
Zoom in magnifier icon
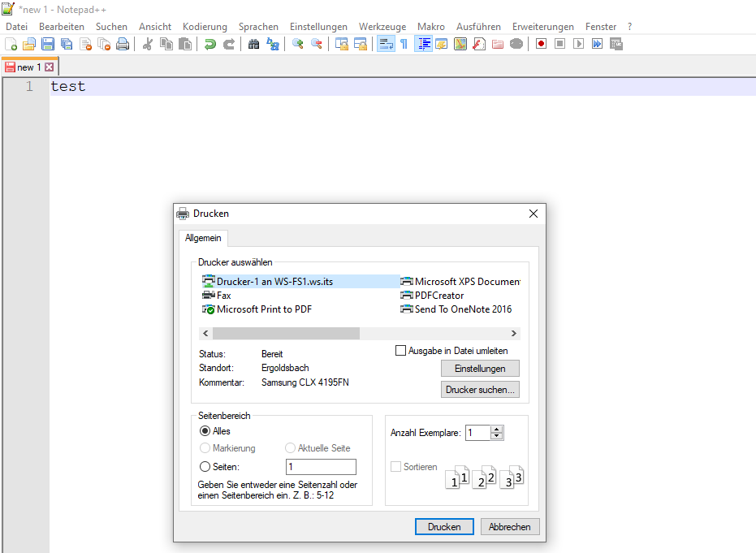click(297, 45)
